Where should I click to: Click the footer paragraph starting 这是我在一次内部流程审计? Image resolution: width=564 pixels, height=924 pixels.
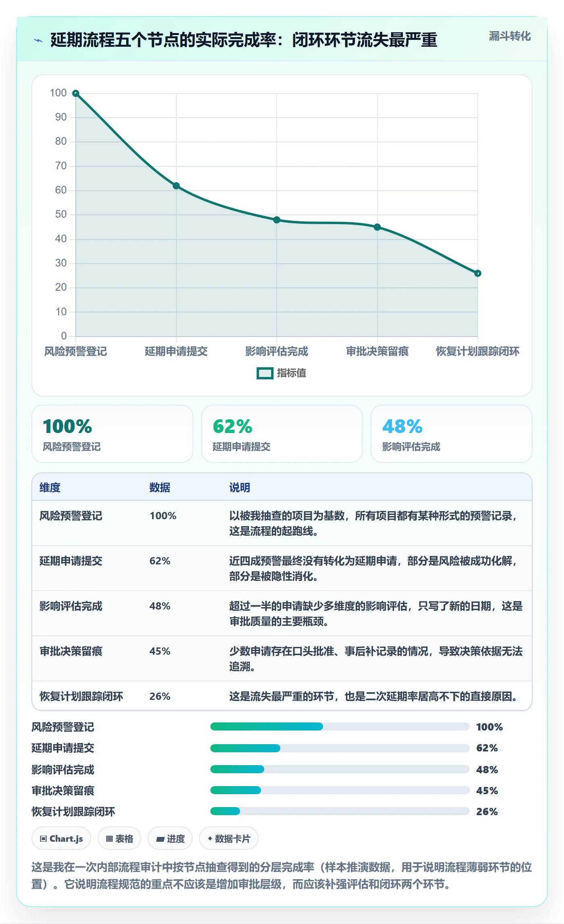tap(282, 876)
